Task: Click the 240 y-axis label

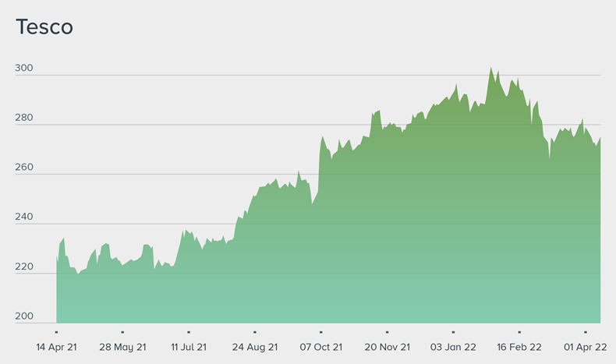Action: pyautogui.click(x=24, y=217)
